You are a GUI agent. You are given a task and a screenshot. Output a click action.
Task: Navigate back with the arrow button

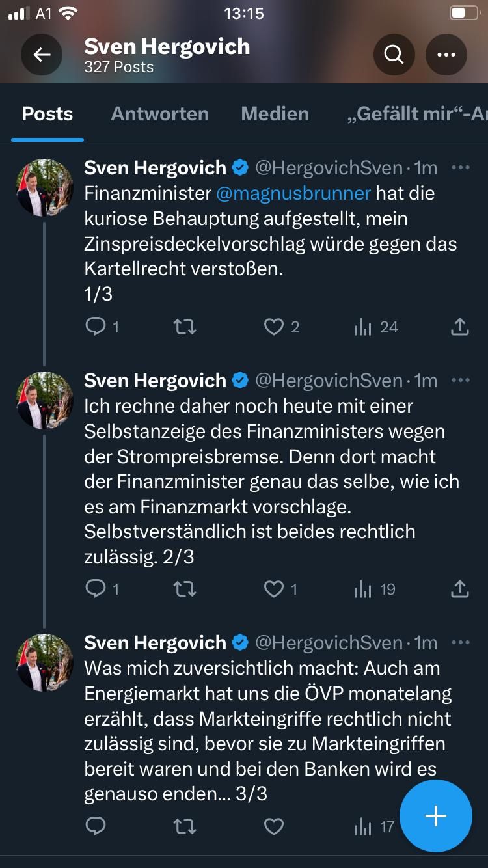point(42,55)
